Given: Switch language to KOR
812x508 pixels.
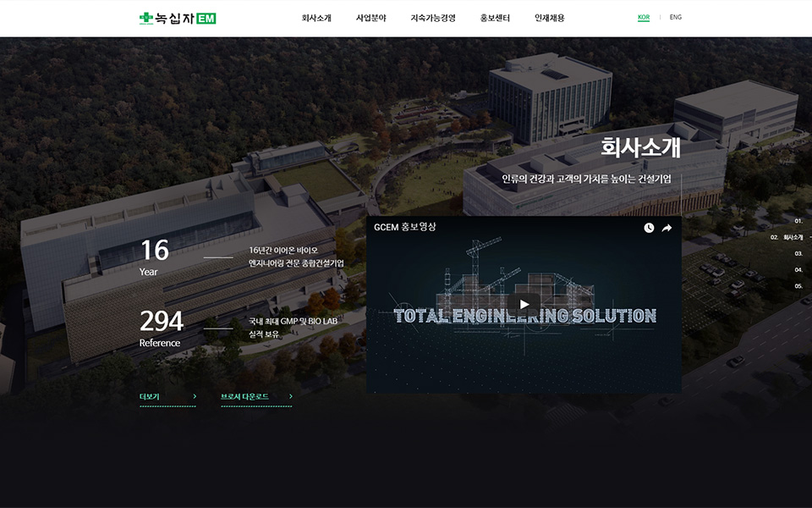Looking at the screenshot, I should coord(644,17).
